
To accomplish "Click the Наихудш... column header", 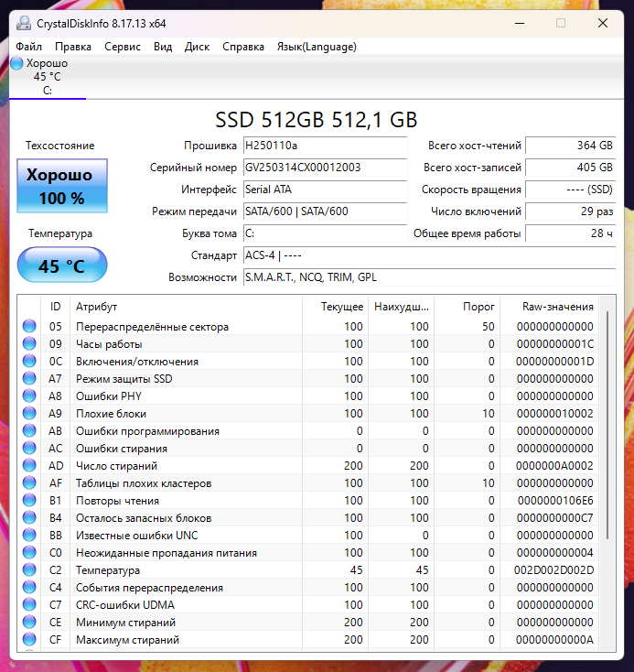I will tap(401, 307).
